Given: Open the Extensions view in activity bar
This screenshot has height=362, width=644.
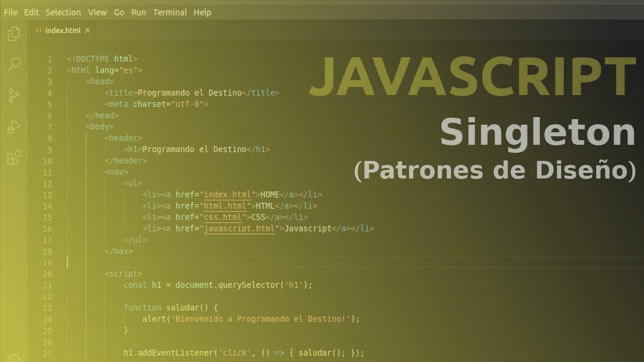Looking at the screenshot, I should pyautogui.click(x=14, y=157).
